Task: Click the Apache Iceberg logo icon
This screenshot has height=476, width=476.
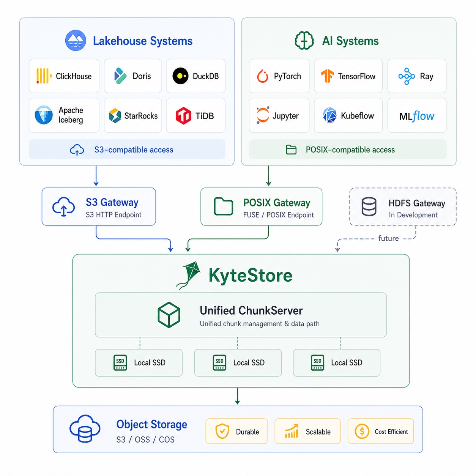Action: [x=44, y=115]
